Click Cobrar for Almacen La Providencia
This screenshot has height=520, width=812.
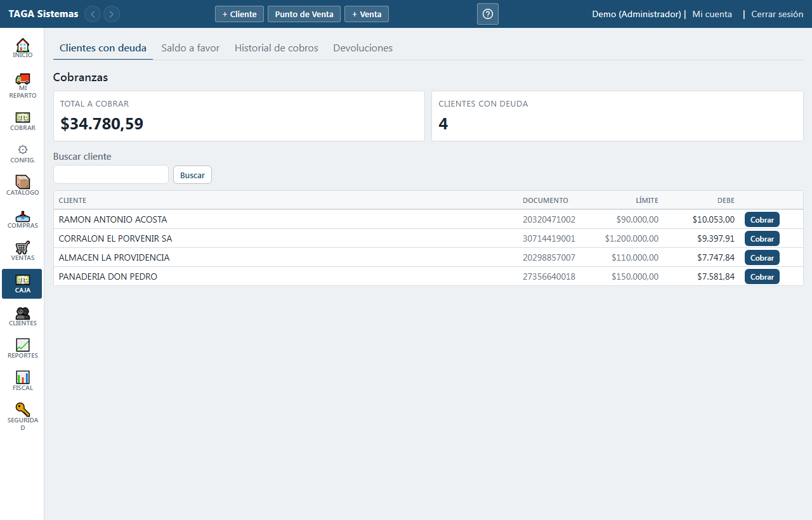(x=762, y=257)
